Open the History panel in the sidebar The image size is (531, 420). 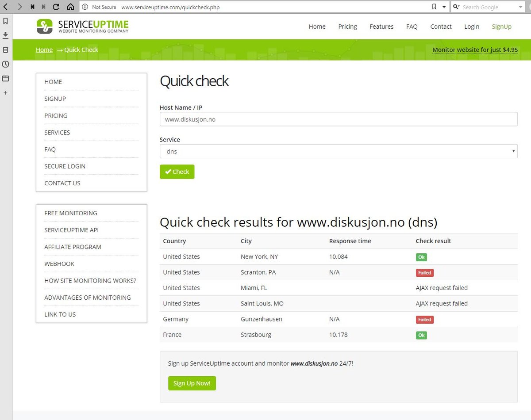pos(6,64)
